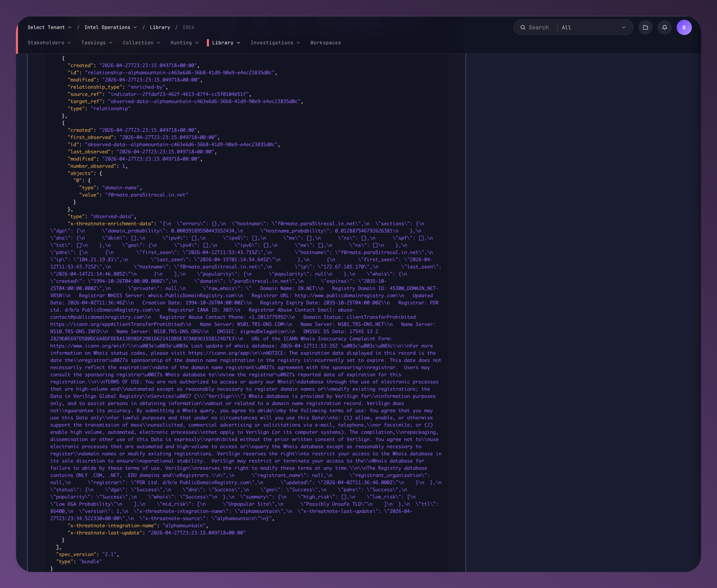The height and width of the screenshot is (588, 717).
Task: Focus the Search input field
Action: pos(539,27)
